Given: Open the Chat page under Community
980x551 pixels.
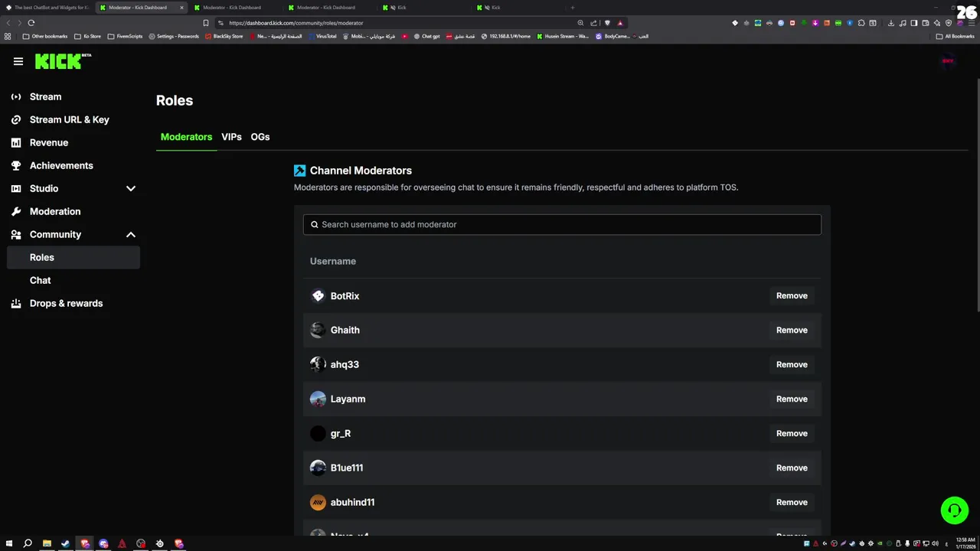Looking at the screenshot, I should tap(41, 280).
